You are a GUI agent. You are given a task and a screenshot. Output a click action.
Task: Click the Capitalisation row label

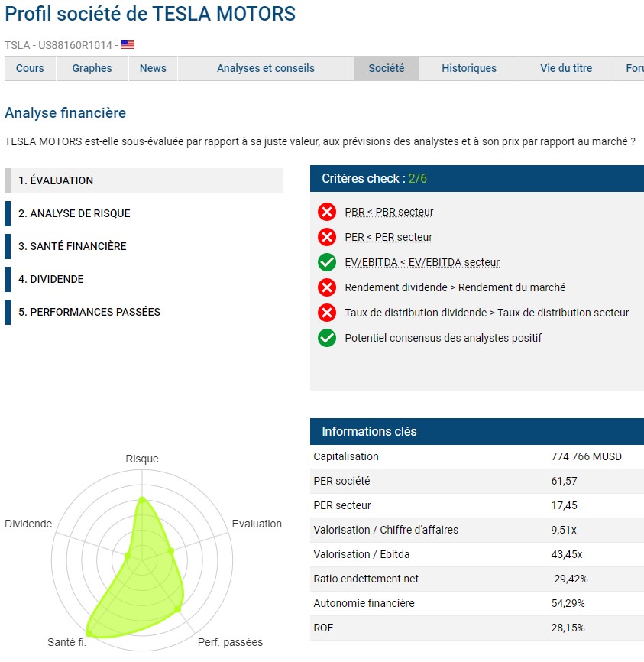(346, 457)
